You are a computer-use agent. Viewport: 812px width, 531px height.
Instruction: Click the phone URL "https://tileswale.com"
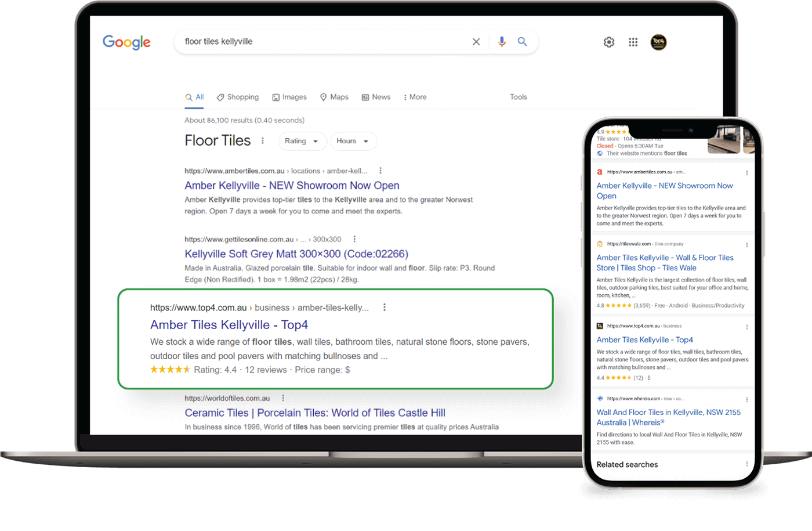(x=629, y=244)
